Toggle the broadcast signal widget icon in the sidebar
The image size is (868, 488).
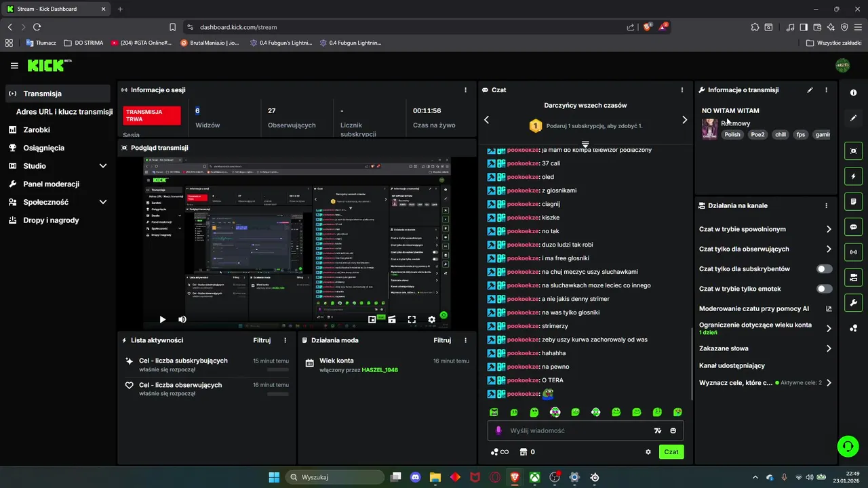tap(853, 252)
